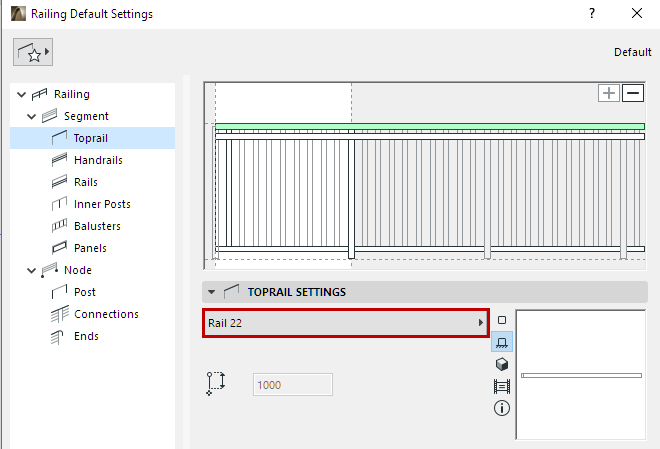Screen dimensions: 660x449
Task: Select the Segment tree item
Action: [86, 116]
